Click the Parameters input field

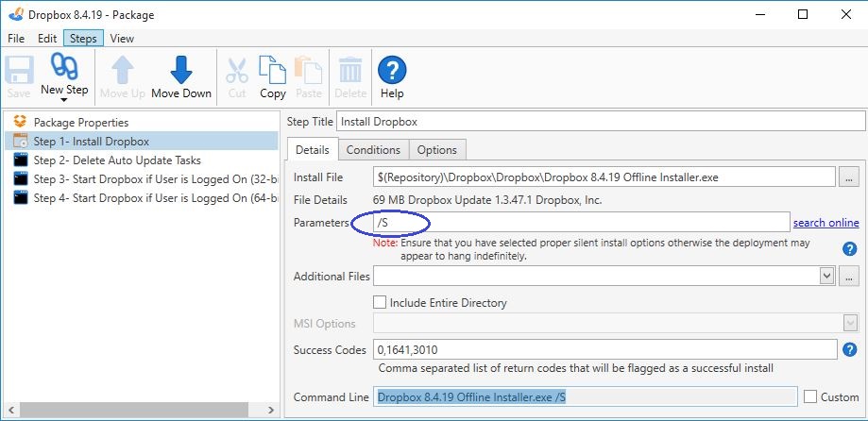click(582, 223)
